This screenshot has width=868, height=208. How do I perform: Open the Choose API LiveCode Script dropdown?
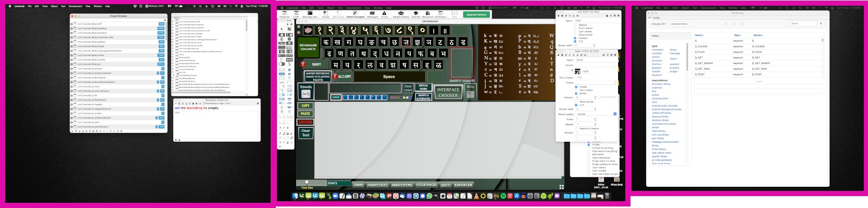click(679, 24)
